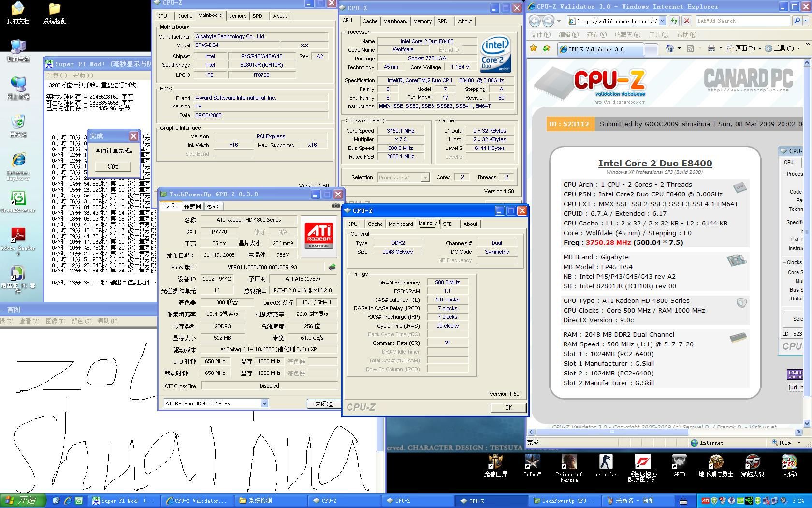
Task: Click the OK button in CPU-Z Memory window
Action: 508,408
